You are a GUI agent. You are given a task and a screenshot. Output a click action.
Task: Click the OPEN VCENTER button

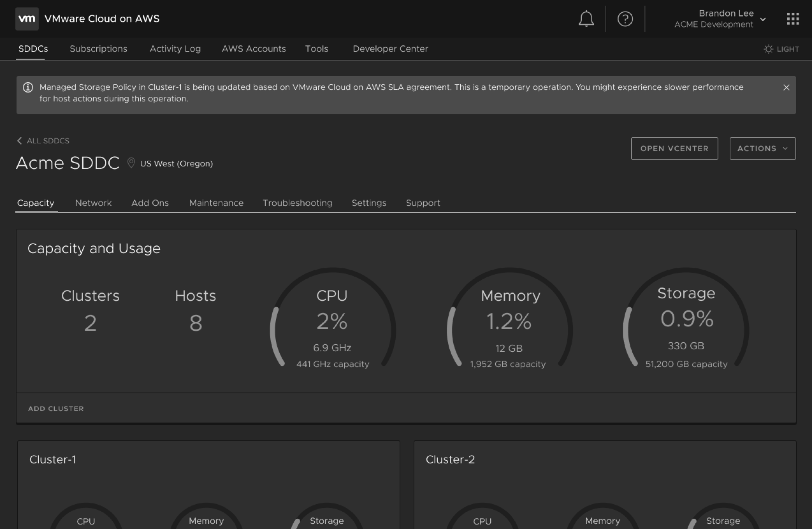pyautogui.click(x=674, y=148)
